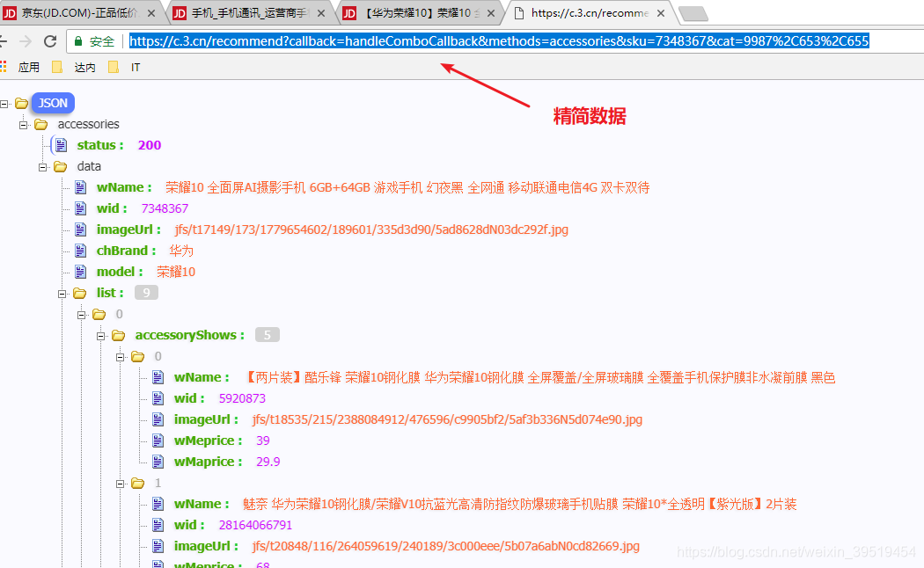Select the wMaprice value 29.9
The height and width of the screenshot is (568, 924).
(x=268, y=462)
